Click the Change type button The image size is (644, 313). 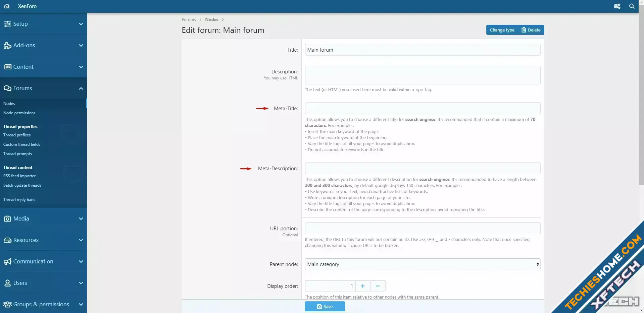502,30
